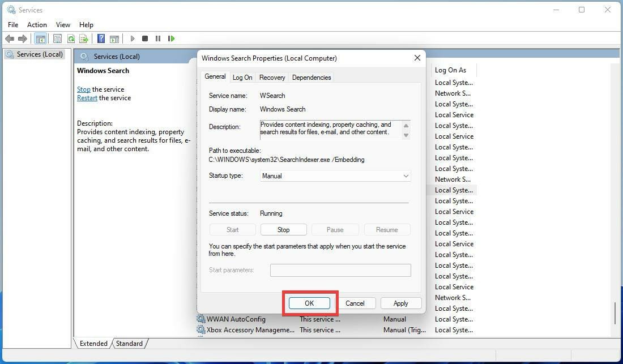
Task: Open the Startup type dropdown
Action: pos(335,176)
